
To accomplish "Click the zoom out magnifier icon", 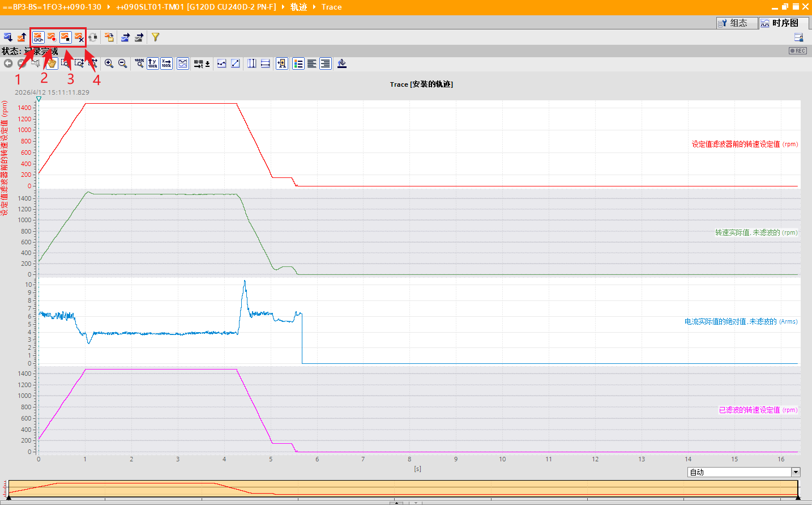I will pos(122,63).
